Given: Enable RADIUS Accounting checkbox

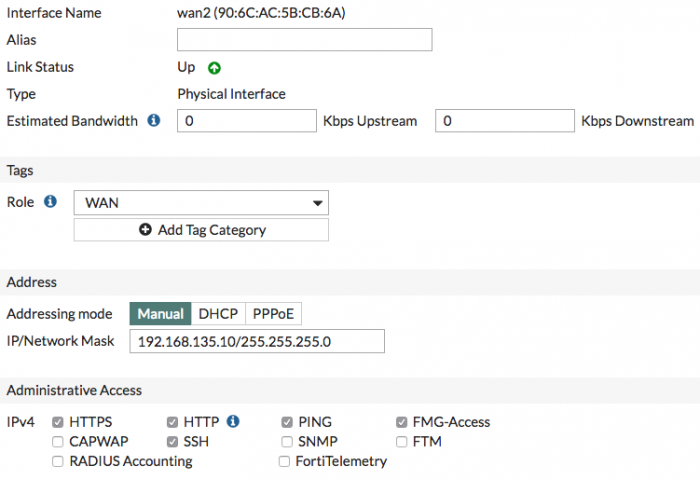Looking at the screenshot, I should tap(58, 461).
